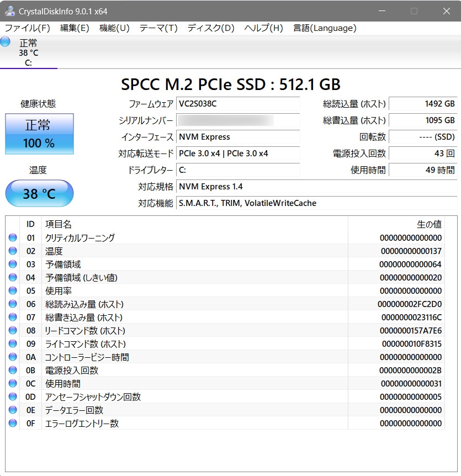Click the ID column header
Screen dimensions: 461x476
31,224
